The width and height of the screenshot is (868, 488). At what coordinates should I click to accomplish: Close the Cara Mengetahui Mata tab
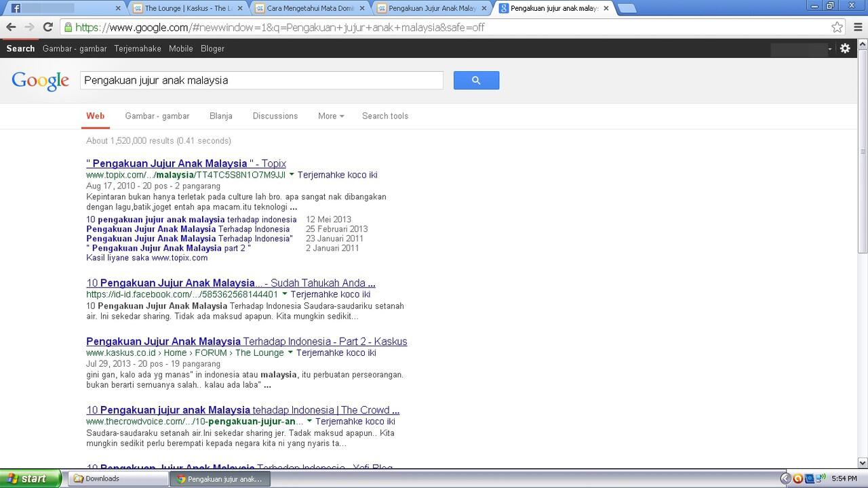(362, 8)
